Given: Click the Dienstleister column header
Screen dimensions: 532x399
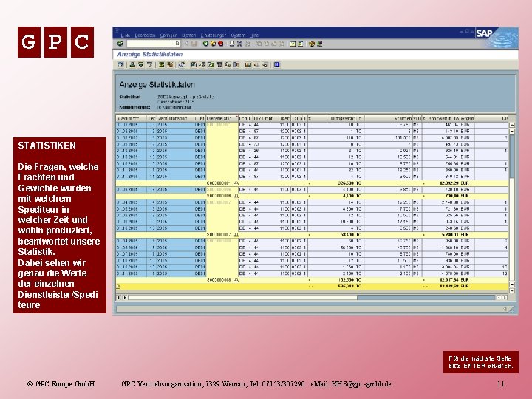Looking at the screenshot, I should [x=222, y=118].
